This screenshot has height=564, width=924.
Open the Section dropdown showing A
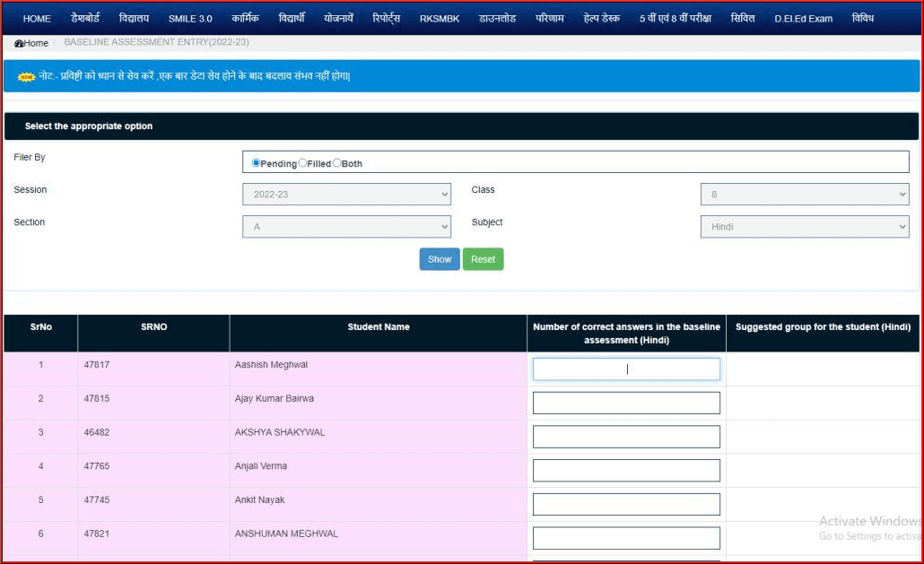[346, 227]
